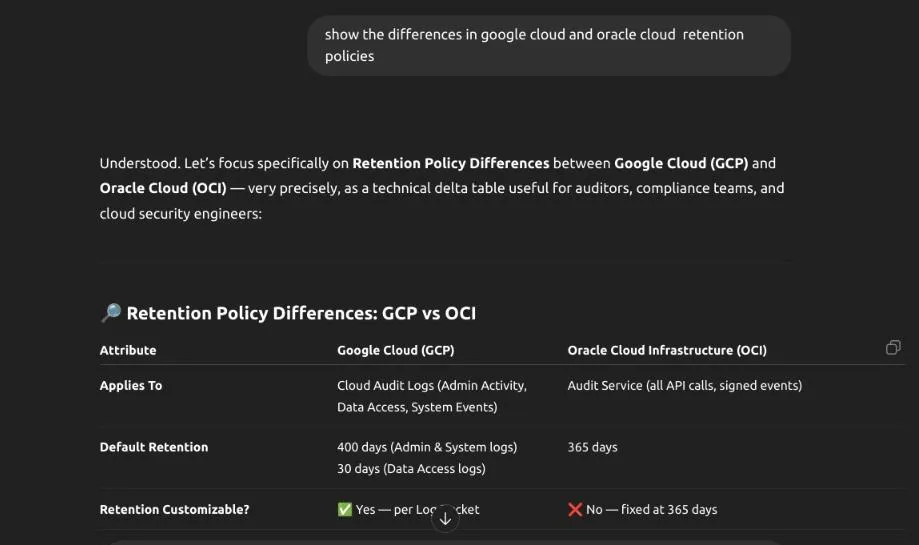Click bold 'Retention Policy Differences' in the intro
Screen dimensions: 919x545
click(451, 163)
